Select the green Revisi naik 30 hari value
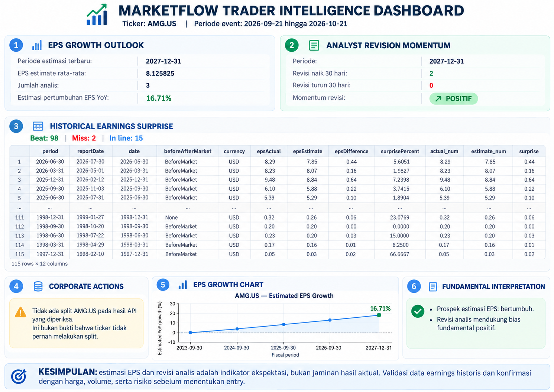 431,74
